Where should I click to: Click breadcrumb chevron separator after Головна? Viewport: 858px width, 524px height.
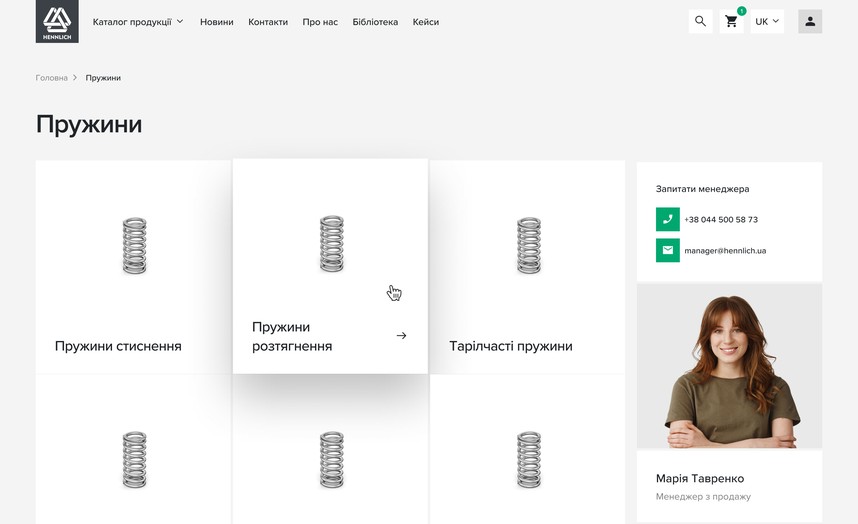[76, 78]
